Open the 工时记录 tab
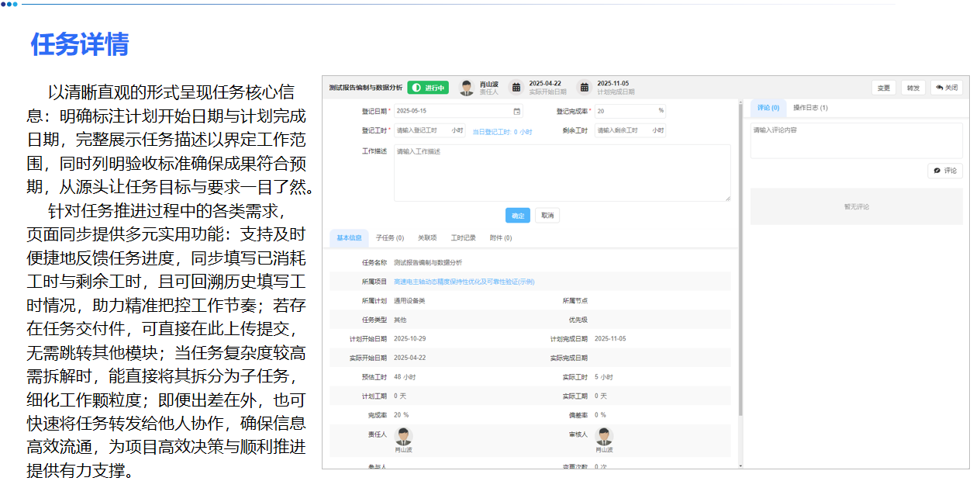The width and height of the screenshot is (980, 488). pos(464,237)
